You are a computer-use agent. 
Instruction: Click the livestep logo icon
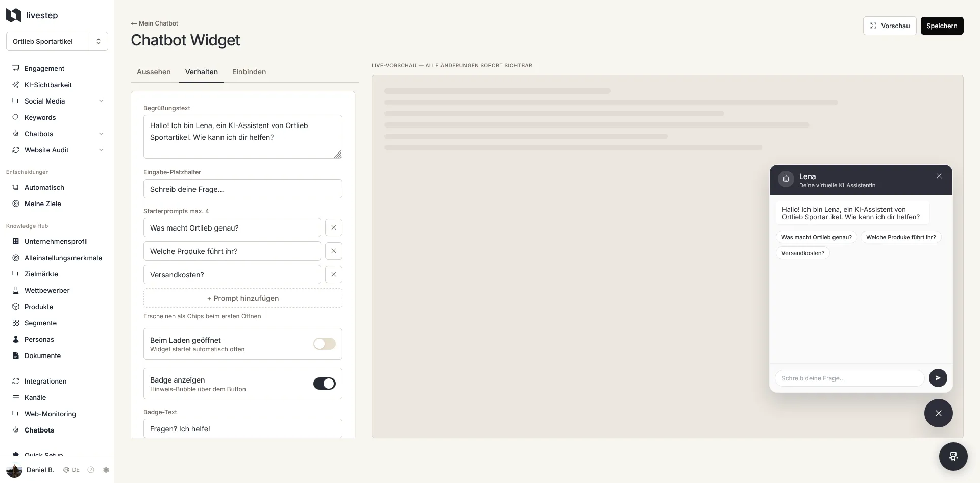pos(13,15)
